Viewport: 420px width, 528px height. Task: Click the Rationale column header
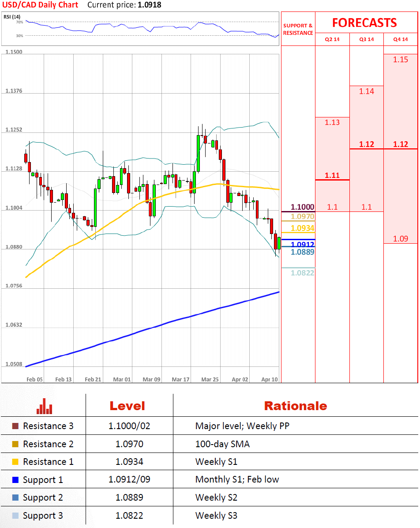(x=295, y=406)
